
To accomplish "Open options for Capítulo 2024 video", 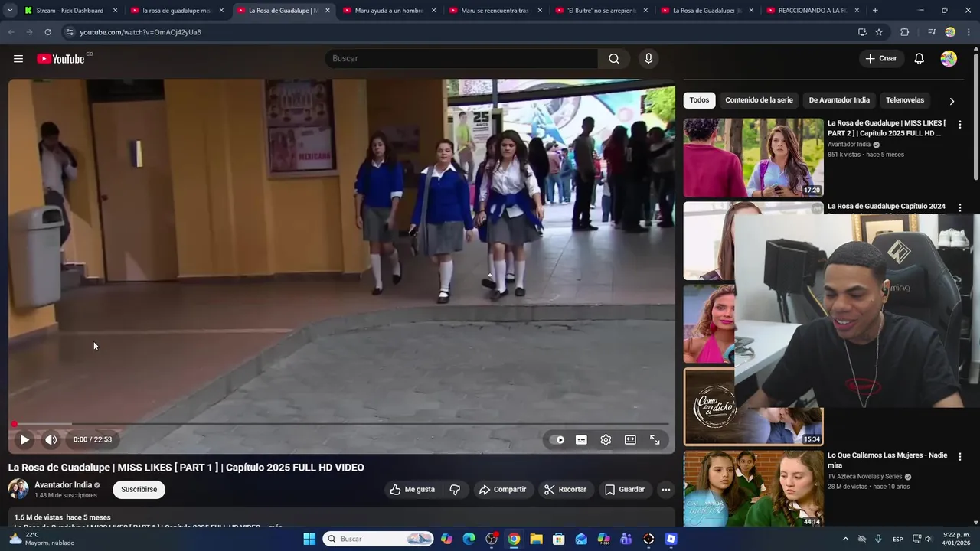I will 960,207.
